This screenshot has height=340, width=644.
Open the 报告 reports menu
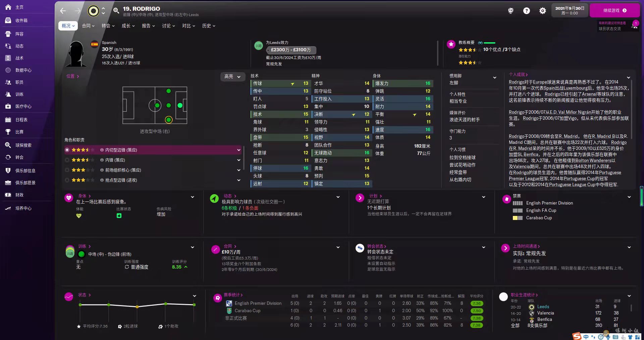click(x=148, y=26)
